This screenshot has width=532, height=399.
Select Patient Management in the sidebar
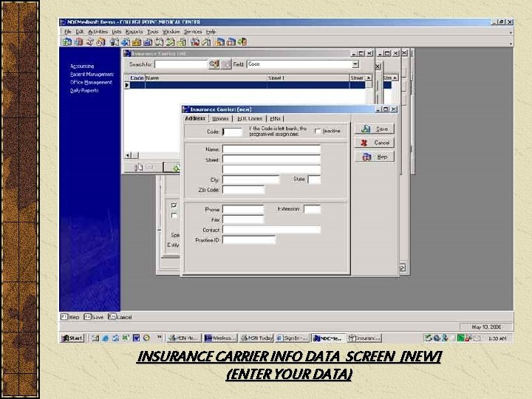coord(92,75)
